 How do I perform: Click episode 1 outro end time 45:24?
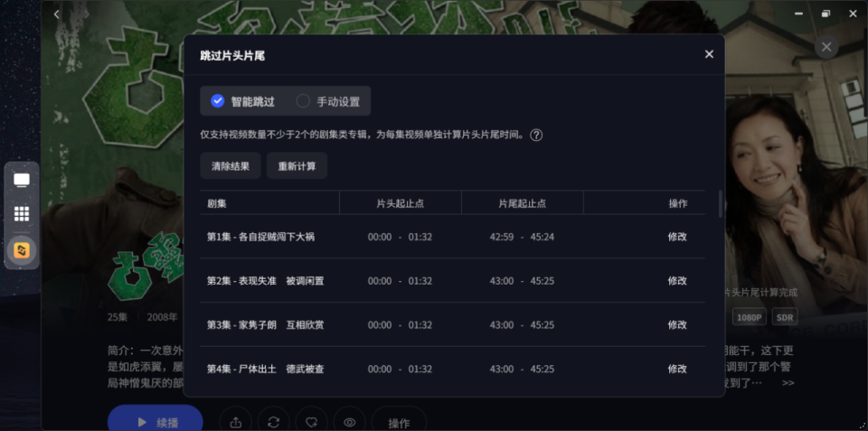pos(542,237)
